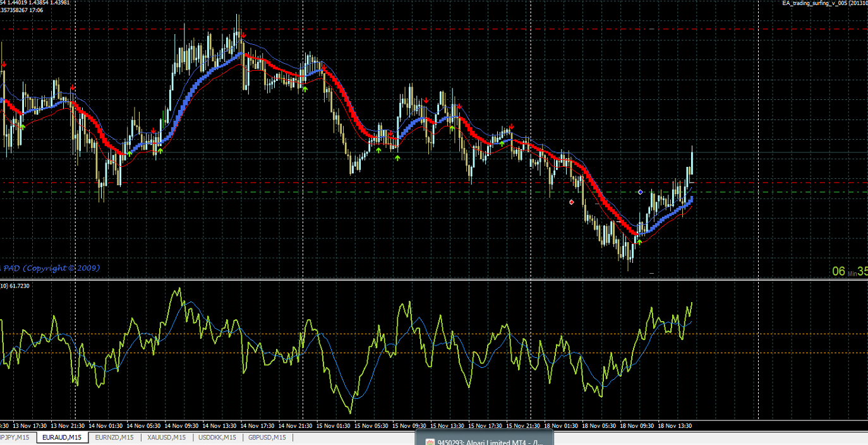Click the PAD (Copyright © 2009) label
This screenshot has width=868, height=445.
coord(51,268)
